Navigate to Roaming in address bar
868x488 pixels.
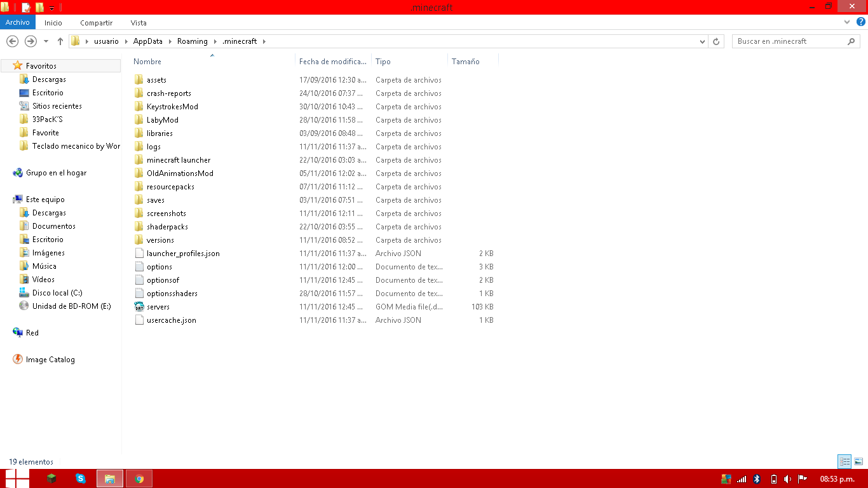[193, 41]
